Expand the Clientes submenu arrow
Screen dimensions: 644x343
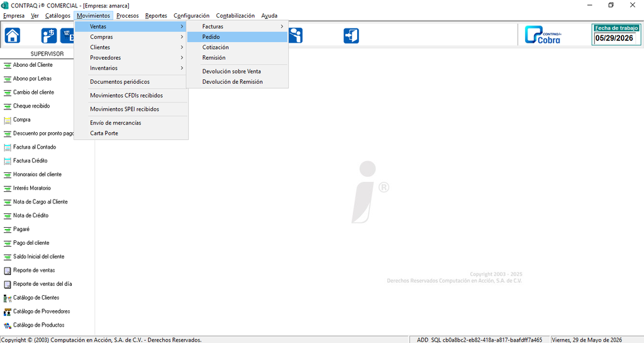click(182, 47)
